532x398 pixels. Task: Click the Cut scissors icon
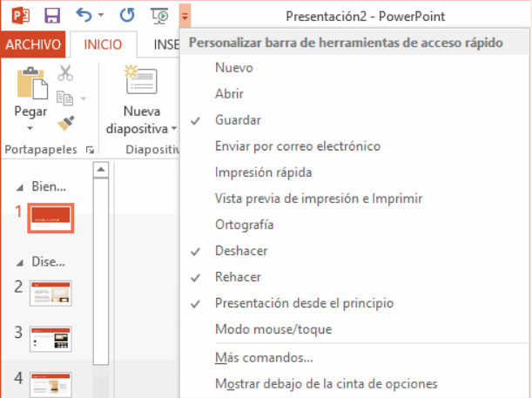coord(65,74)
